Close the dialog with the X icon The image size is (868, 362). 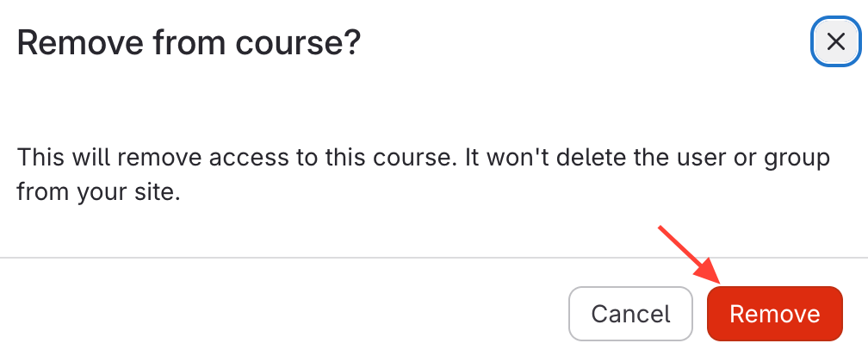tap(834, 42)
